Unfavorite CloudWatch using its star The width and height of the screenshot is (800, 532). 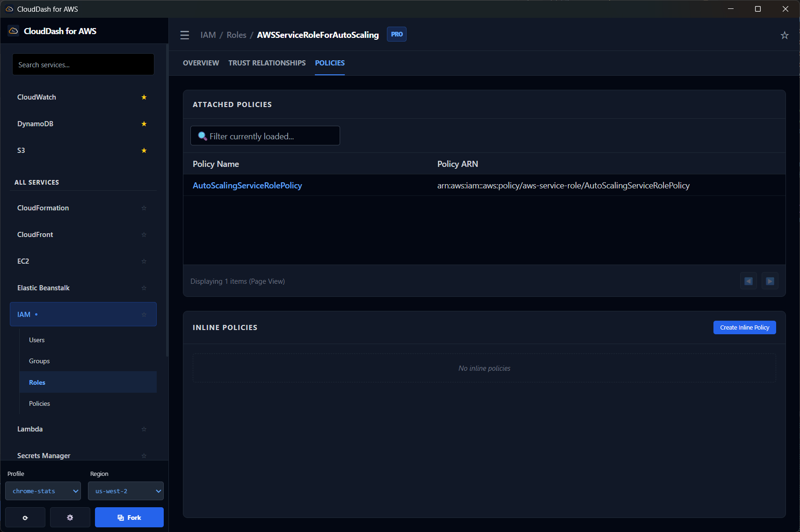point(144,97)
